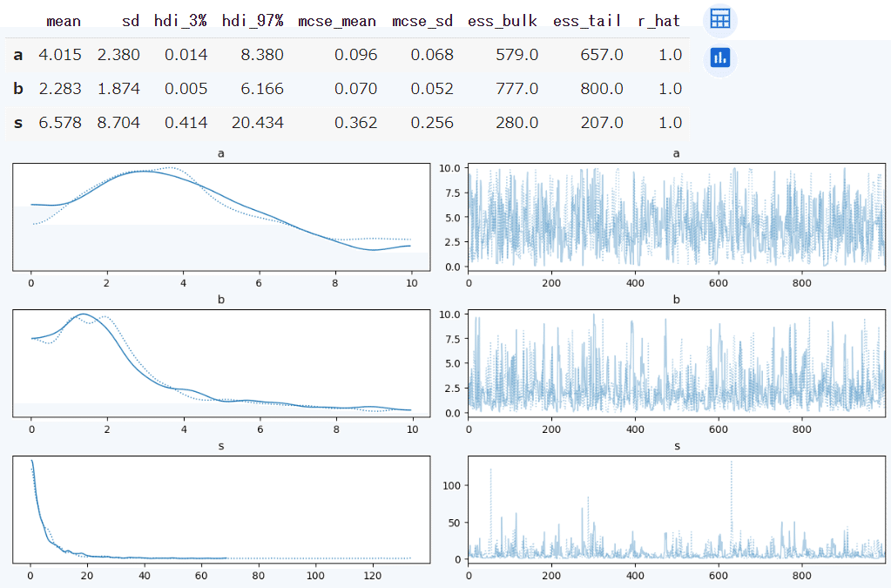Click the mcse_sd value 0.256
This screenshot has height=588, width=891.
coord(432,124)
